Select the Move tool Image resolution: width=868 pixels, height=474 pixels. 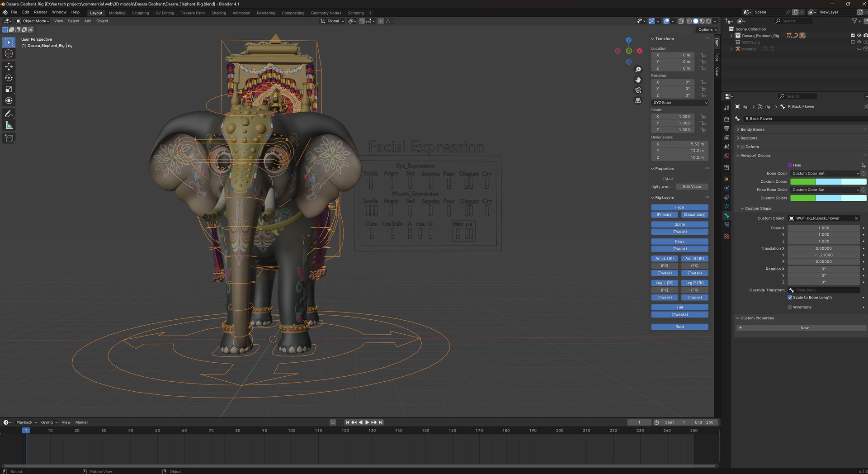[9, 66]
